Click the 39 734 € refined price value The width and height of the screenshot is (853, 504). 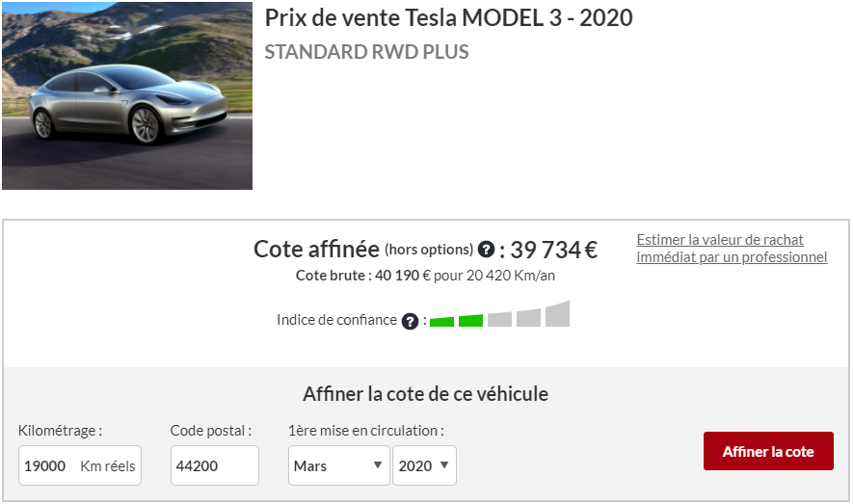(x=554, y=251)
